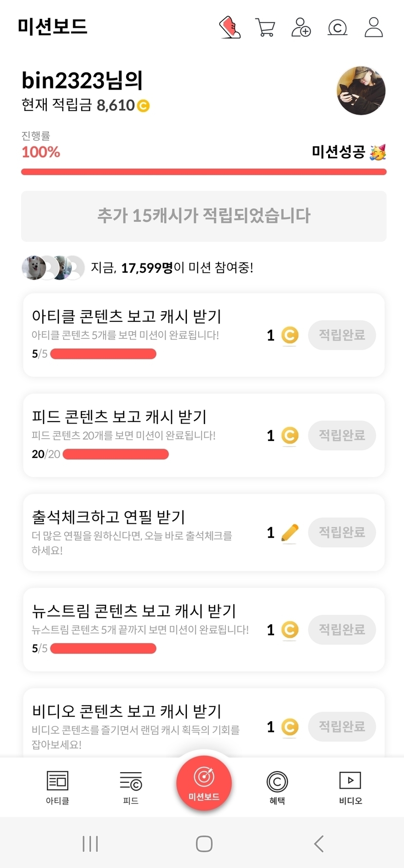This screenshot has height=868, width=404.
Task: Tap 적립완료 on 아티클 콘텐츠 mission
Action: (x=342, y=335)
